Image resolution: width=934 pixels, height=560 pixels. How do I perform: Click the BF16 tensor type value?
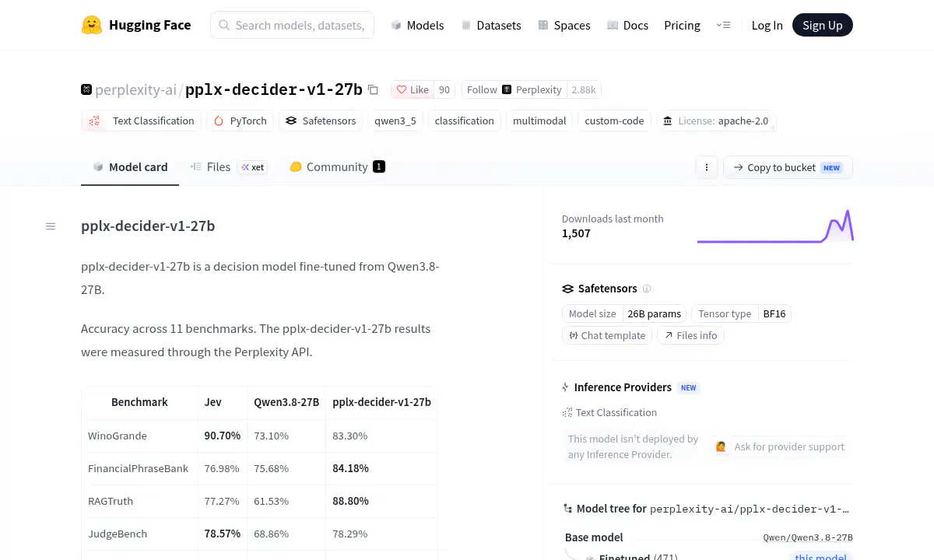(x=774, y=313)
